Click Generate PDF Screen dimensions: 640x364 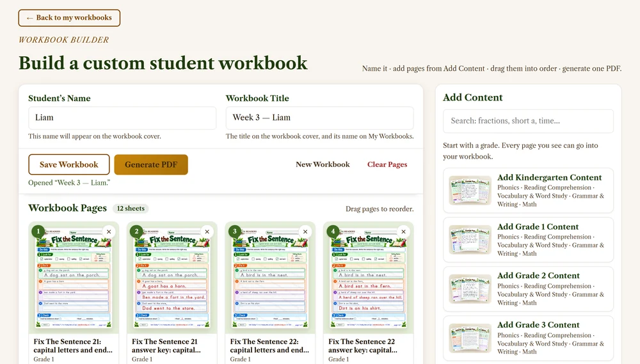tap(151, 164)
